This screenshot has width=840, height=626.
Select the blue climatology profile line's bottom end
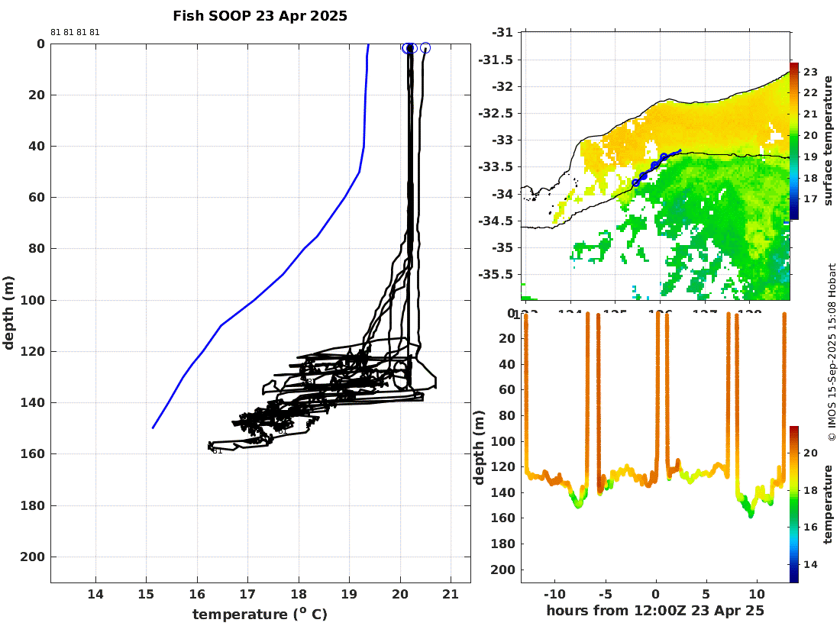[153, 428]
